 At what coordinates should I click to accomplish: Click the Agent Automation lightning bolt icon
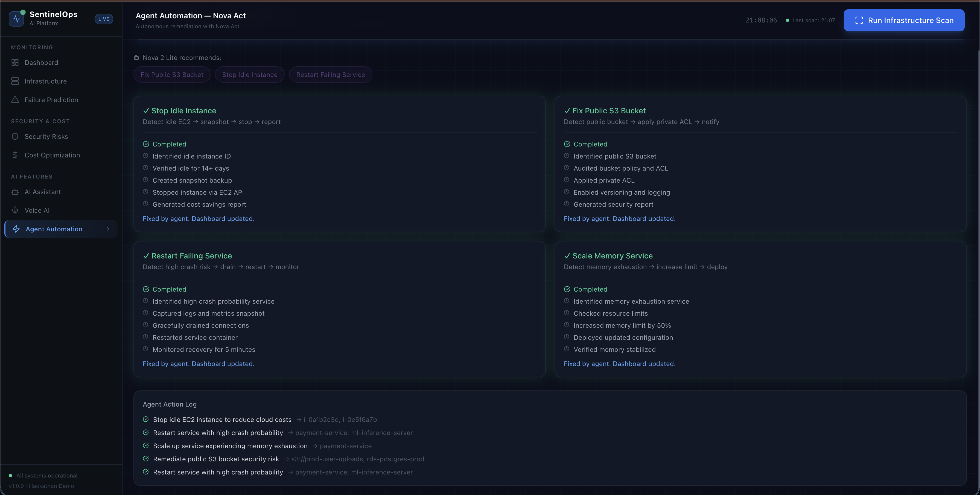point(16,229)
